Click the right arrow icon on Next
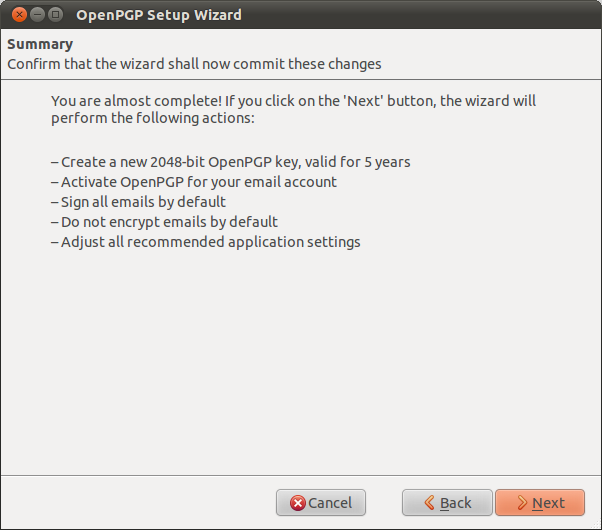 [522, 503]
